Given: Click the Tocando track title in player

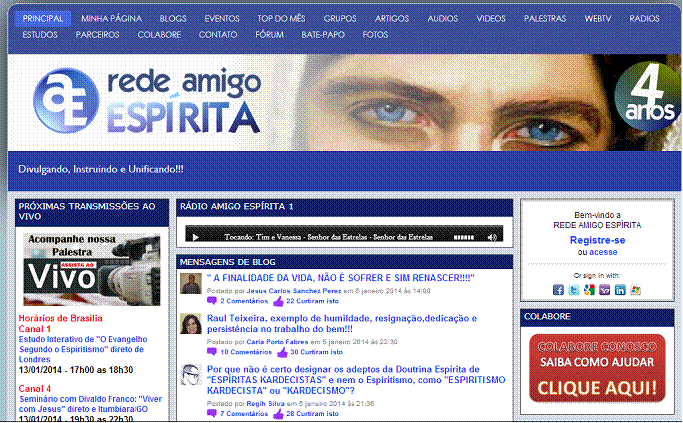Looking at the screenshot, I should coord(328,237).
